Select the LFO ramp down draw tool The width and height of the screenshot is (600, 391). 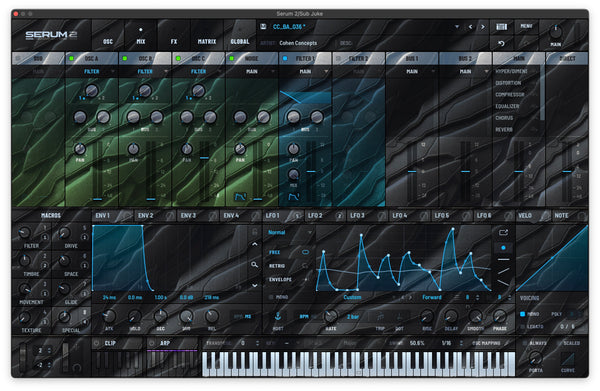(x=503, y=282)
